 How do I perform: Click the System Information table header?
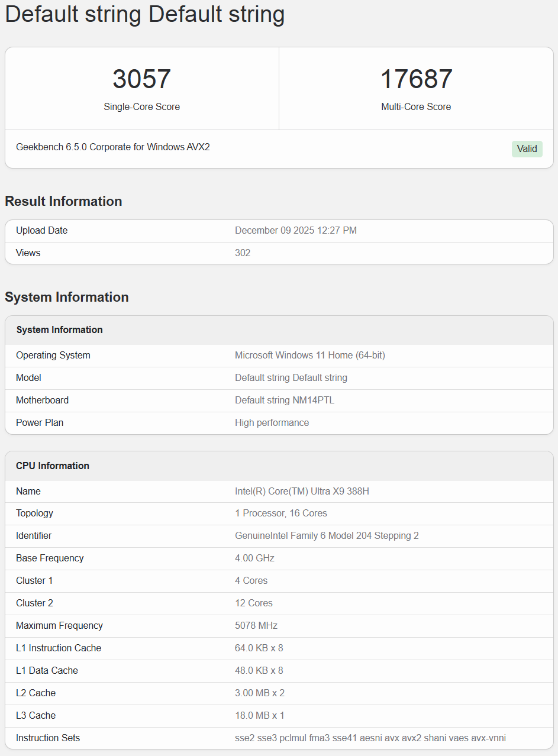click(59, 330)
